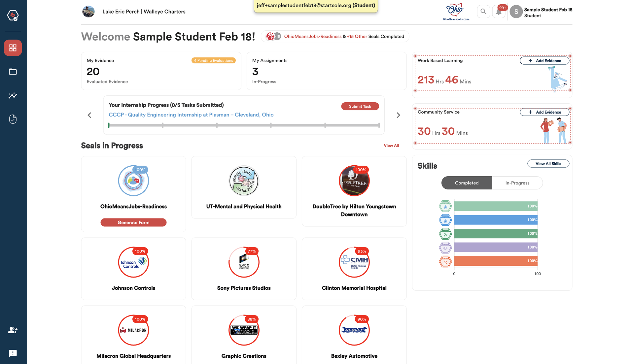The width and height of the screenshot is (631, 364).
Task: Click the purple 100% skill bar
Action: 496,247
